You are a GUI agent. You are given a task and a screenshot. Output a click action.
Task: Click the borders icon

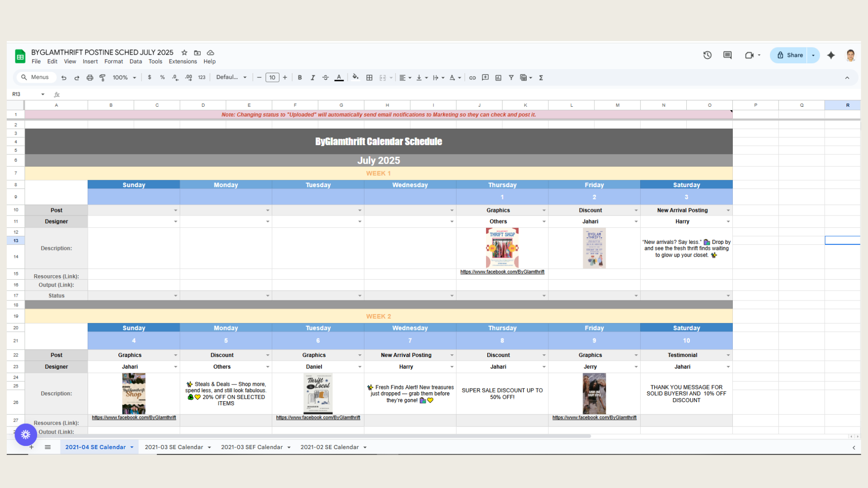369,78
